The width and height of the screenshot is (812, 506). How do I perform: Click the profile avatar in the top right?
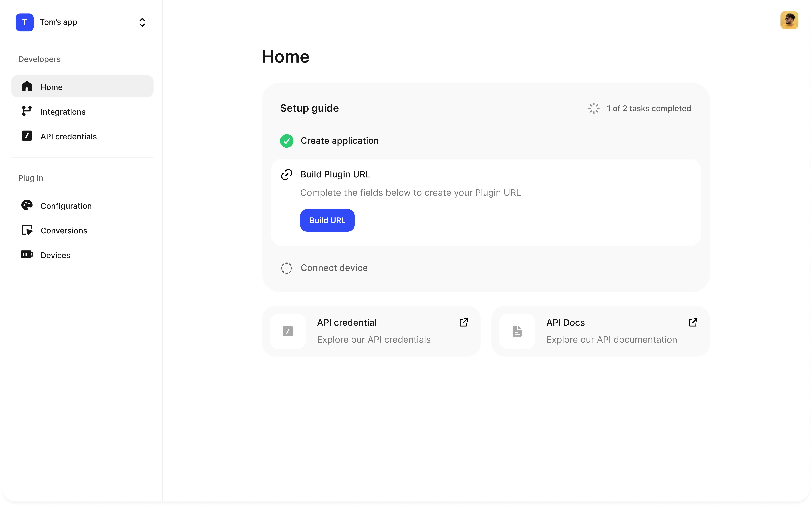pos(789,20)
